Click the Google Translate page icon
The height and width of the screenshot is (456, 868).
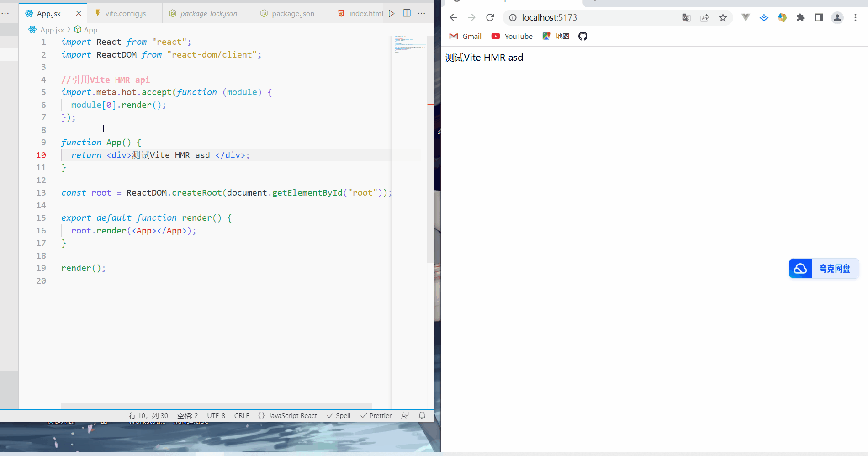click(x=686, y=17)
